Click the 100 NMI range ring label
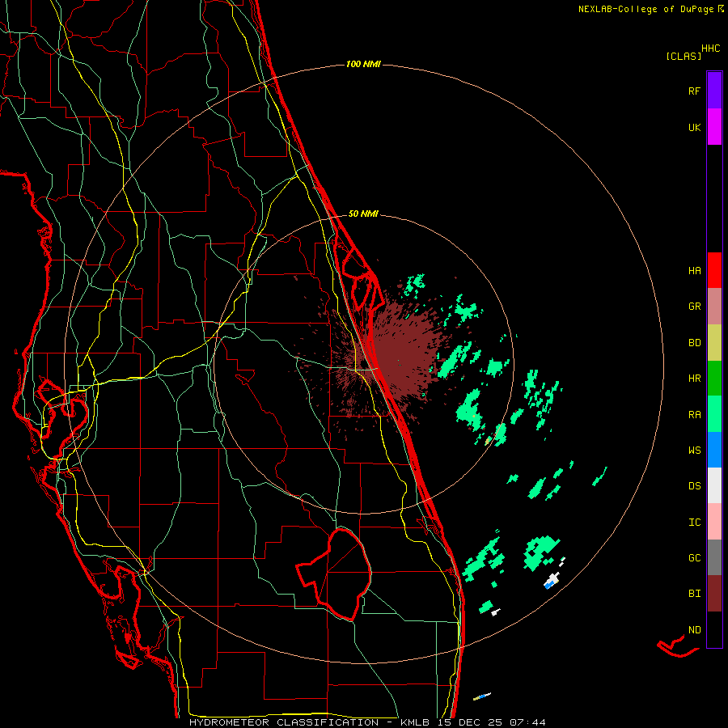The height and width of the screenshot is (728, 728). click(x=363, y=64)
